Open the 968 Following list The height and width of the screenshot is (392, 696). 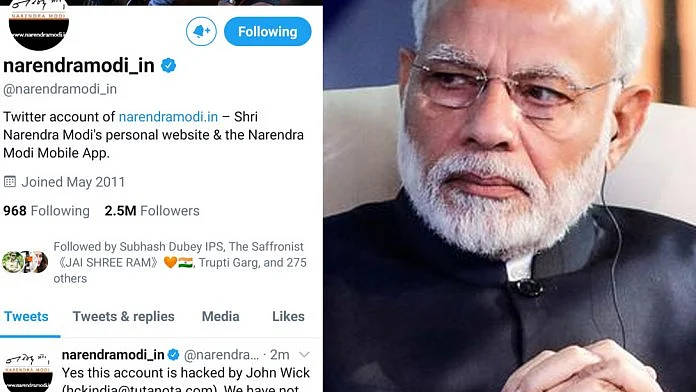coord(46,211)
